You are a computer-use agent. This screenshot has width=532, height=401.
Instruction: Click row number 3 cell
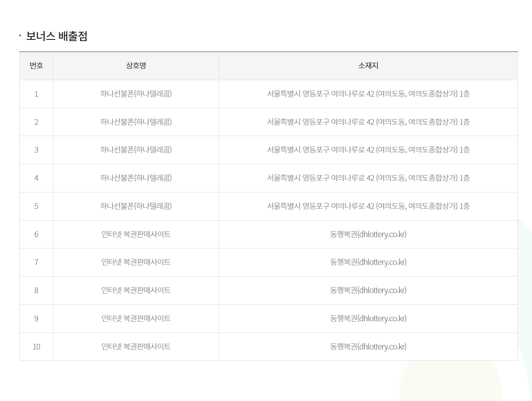(36, 150)
